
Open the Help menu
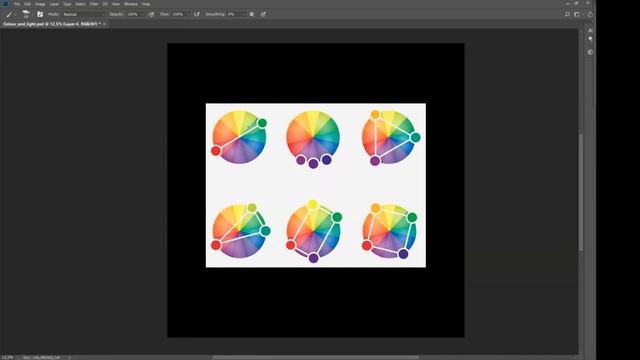(146, 4)
